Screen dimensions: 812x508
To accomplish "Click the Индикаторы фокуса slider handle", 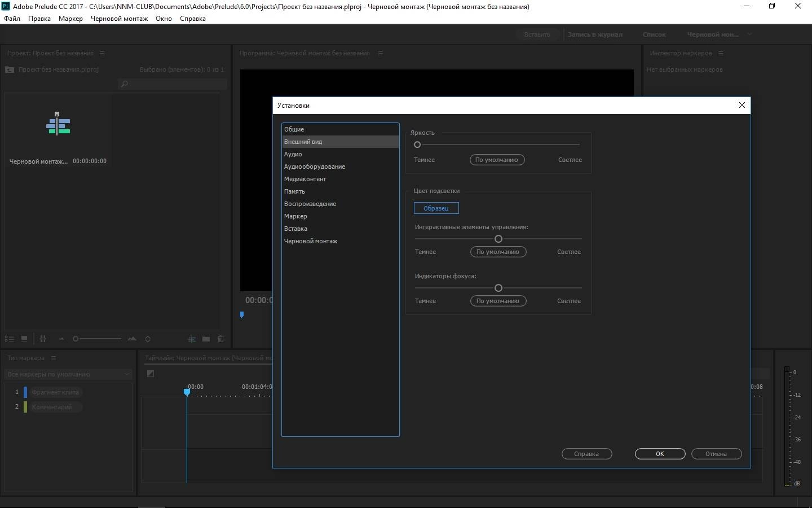I will [x=498, y=288].
